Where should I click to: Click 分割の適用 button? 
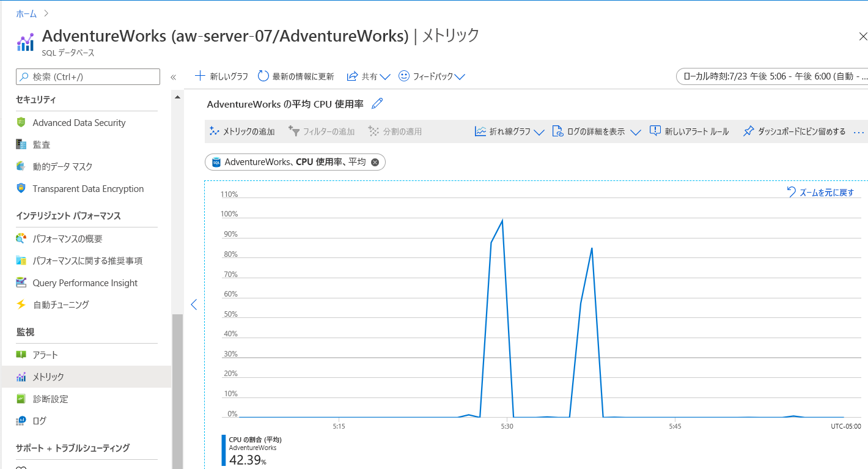(395, 131)
